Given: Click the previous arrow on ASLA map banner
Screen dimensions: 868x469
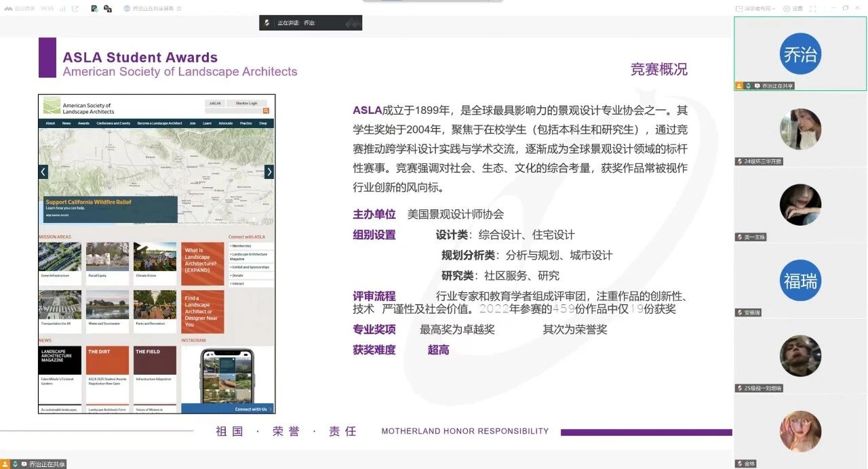Looking at the screenshot, I should coord(43,172).
